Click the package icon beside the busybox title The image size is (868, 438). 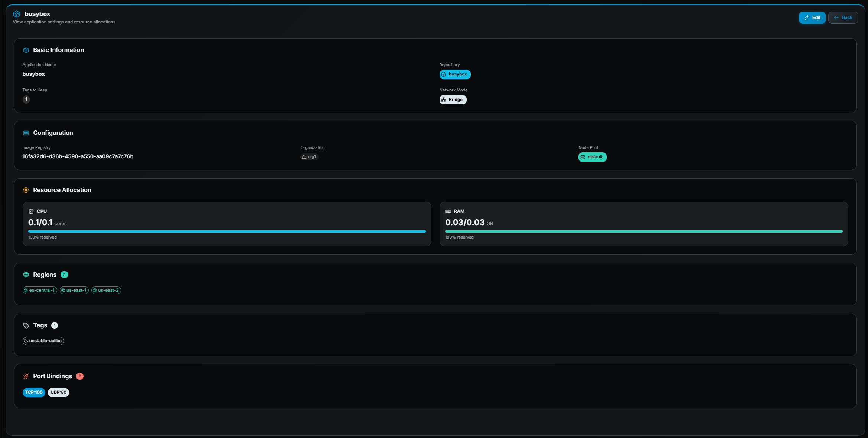16,14
